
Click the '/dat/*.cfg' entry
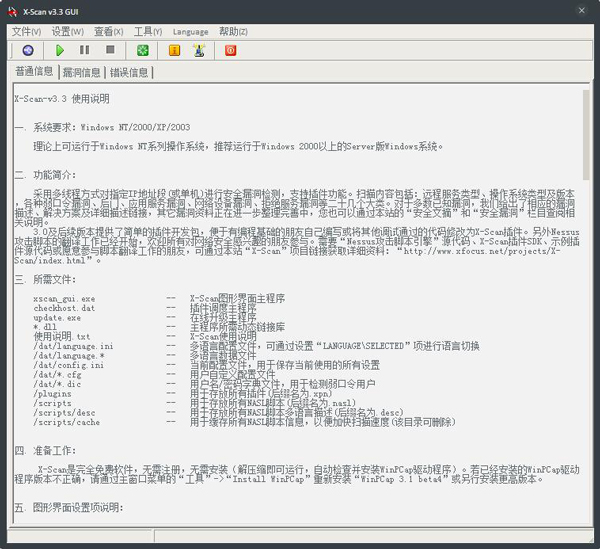click(x=57, y=375)
